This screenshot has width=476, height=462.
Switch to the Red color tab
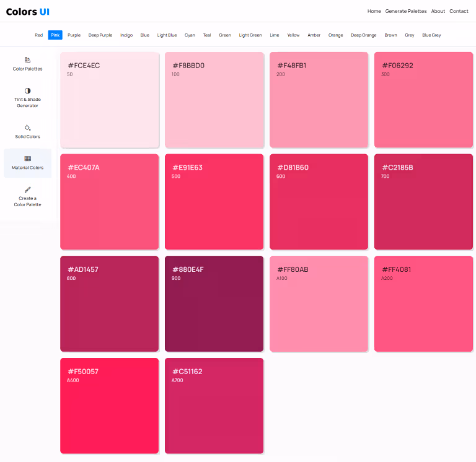coord(39,35)
